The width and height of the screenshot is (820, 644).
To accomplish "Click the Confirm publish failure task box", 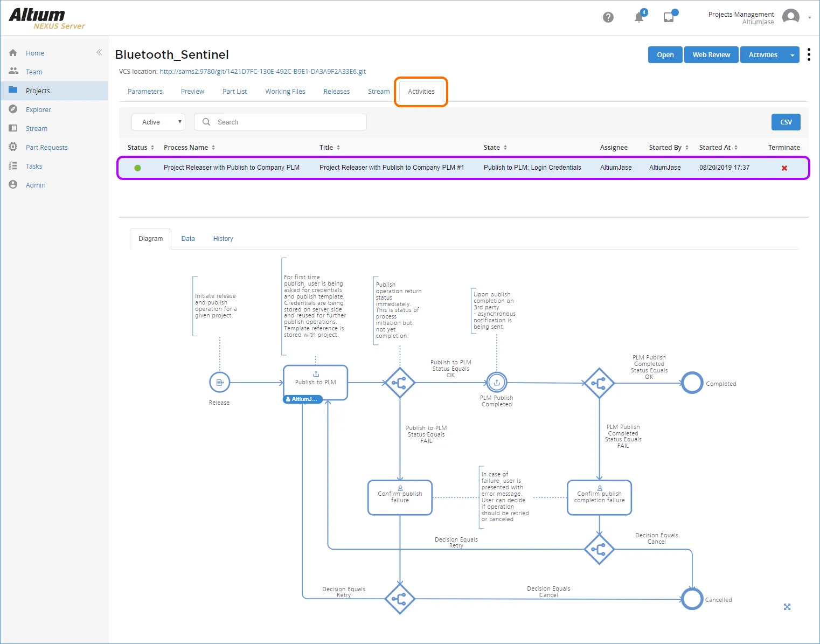I will click(x=400, y=497).
